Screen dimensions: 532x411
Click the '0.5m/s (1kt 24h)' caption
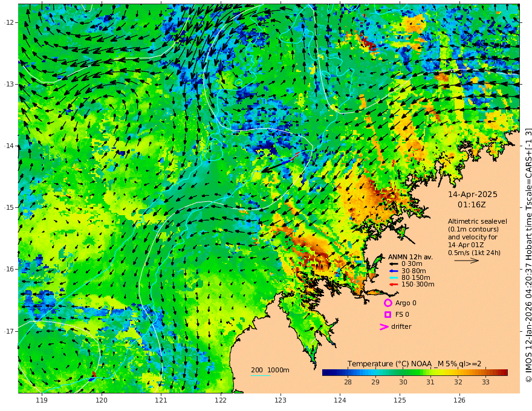[474, 253]
